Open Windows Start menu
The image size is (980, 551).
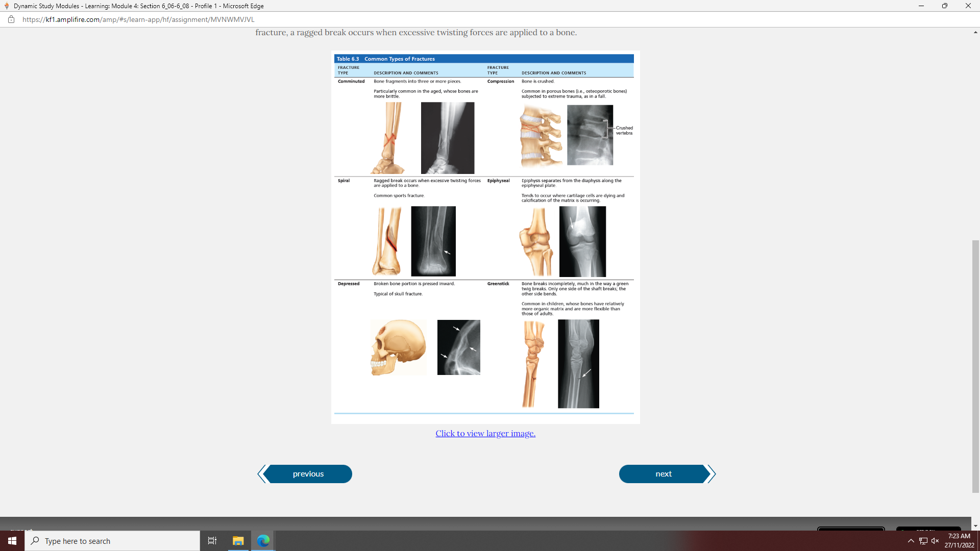[12, 541]
